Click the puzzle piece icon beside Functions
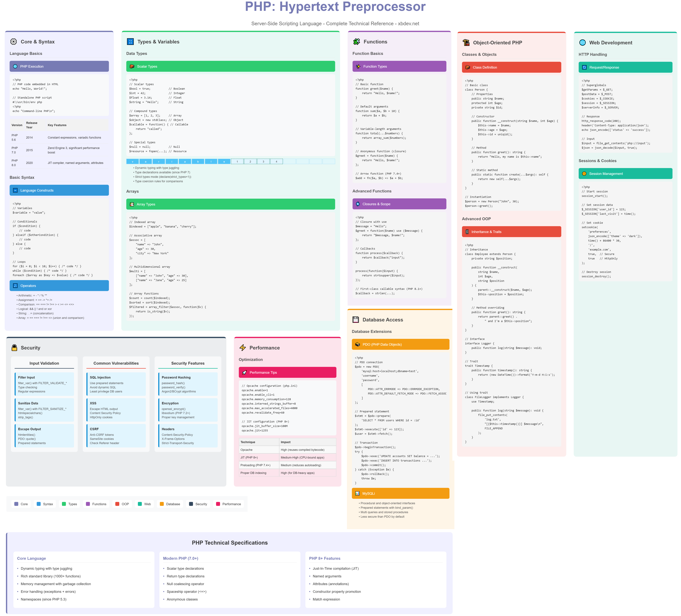 click(356, 42)
